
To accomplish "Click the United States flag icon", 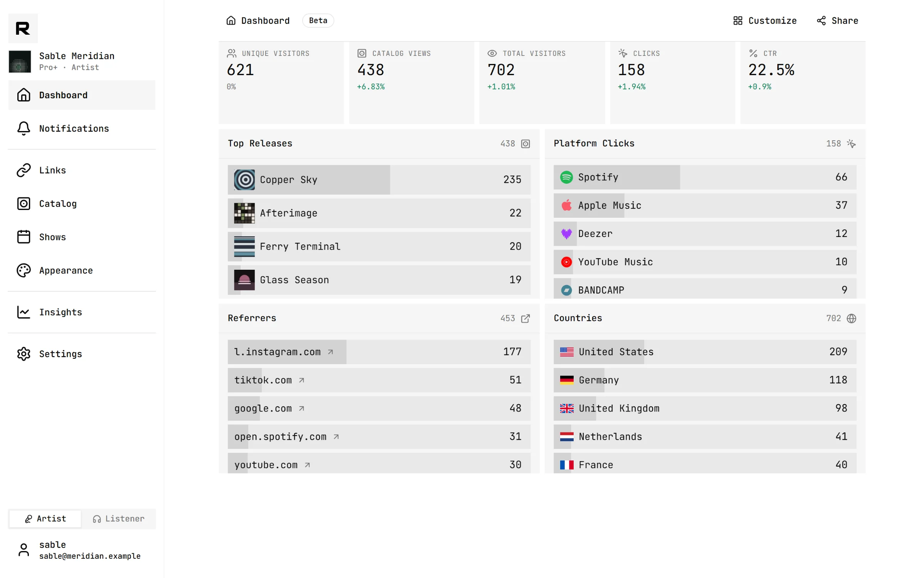I will pyautogui.click(x=567, y=352).
